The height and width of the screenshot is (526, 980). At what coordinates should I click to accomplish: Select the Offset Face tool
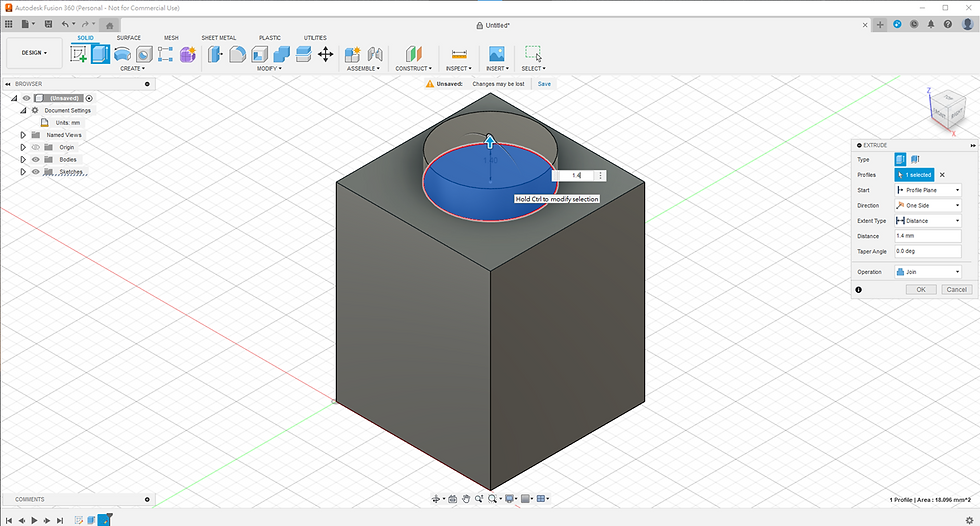click(303, 54)
